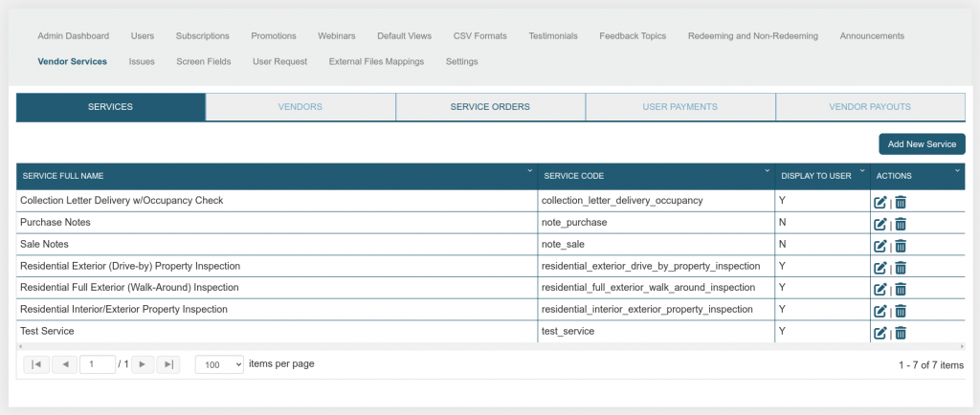Open items per page dropdown
Screen dimensions: 980x415
click(219, 364)
